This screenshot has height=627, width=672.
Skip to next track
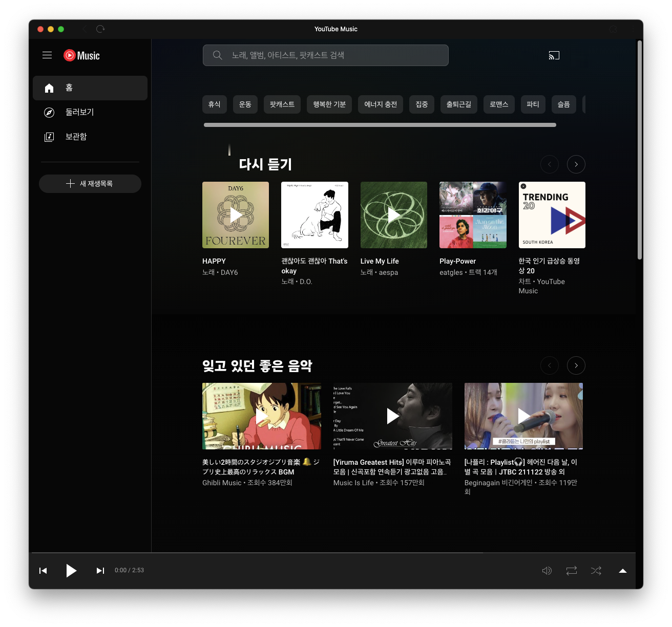tap(100, 571)
